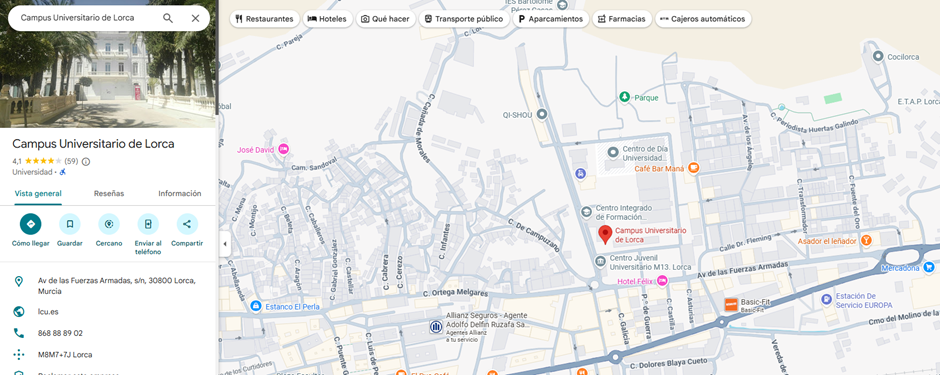Click the Campus Universitario de Lorca title
The height and width of the screenshot is (375, 940).
pyautogui.click(x=94, y=144)
